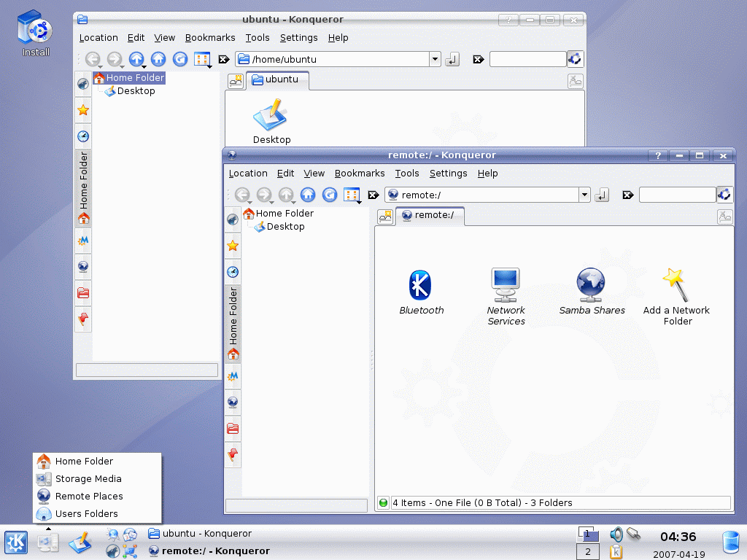The height and width of the screenshot is (560, 747).
Task: Open the Trash icon on the panel
Action: tap(731, 542)
